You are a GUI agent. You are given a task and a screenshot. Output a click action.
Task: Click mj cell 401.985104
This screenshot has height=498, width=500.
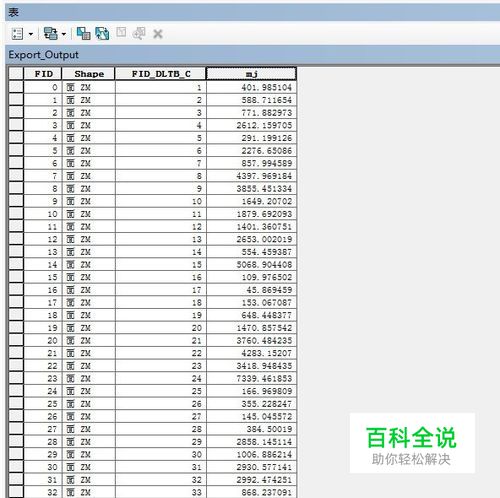point(251,87)
